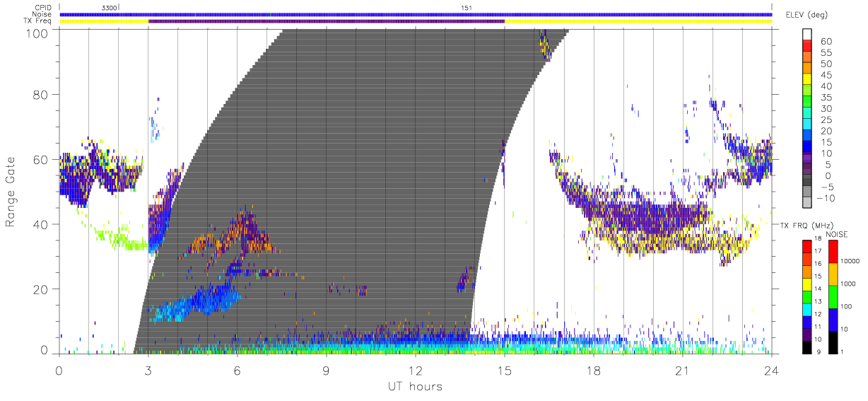Click the 10000 noise scale label
The width and height of the screenshot is (868, 401).
point(850,262)
